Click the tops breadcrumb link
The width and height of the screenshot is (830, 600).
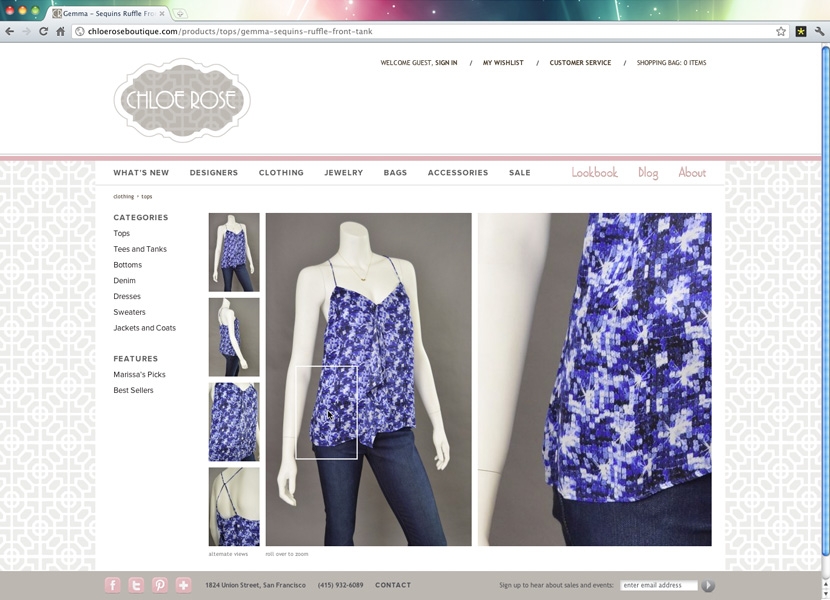[147, 196]
